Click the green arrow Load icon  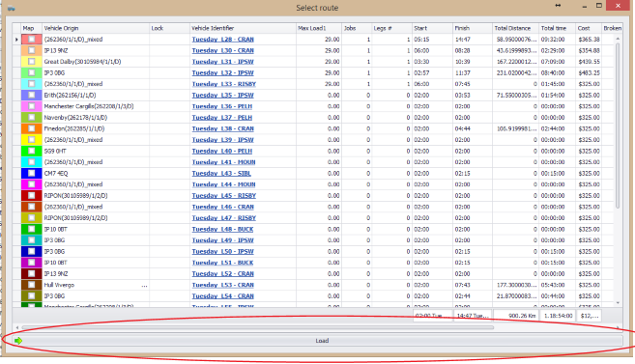coord(17,341)
